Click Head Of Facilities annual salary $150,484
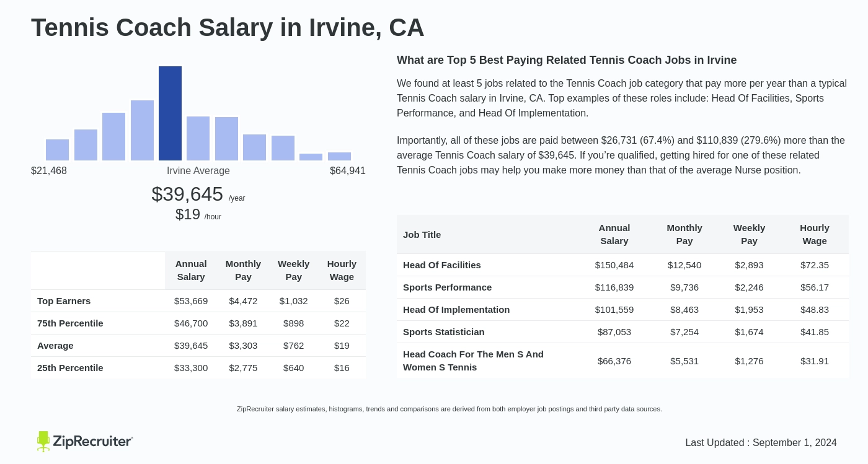This screenshot has width=868, height=464. click(x=614, y=265)
